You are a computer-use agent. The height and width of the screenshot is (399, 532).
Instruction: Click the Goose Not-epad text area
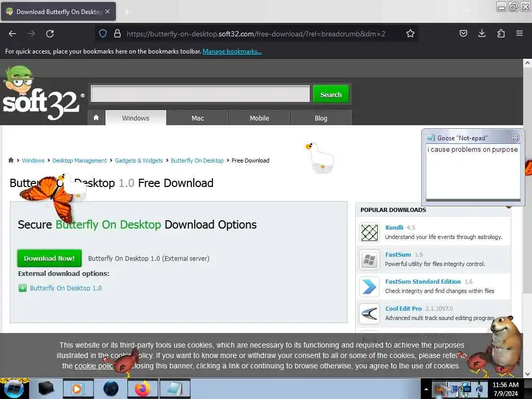[473, 171]
